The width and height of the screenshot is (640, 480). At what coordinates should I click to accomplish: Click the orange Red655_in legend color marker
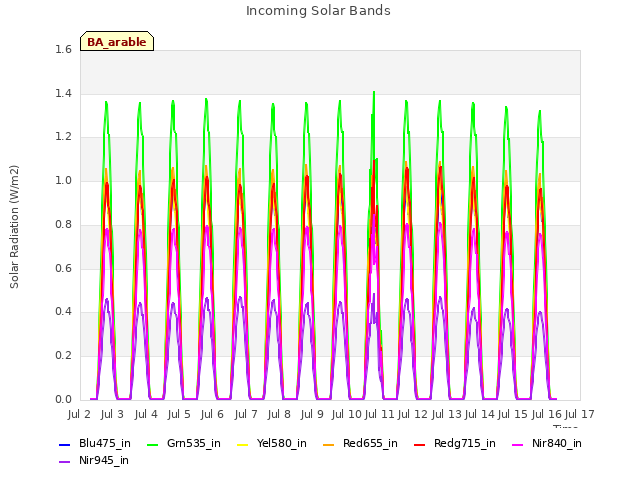coord(329,444)
